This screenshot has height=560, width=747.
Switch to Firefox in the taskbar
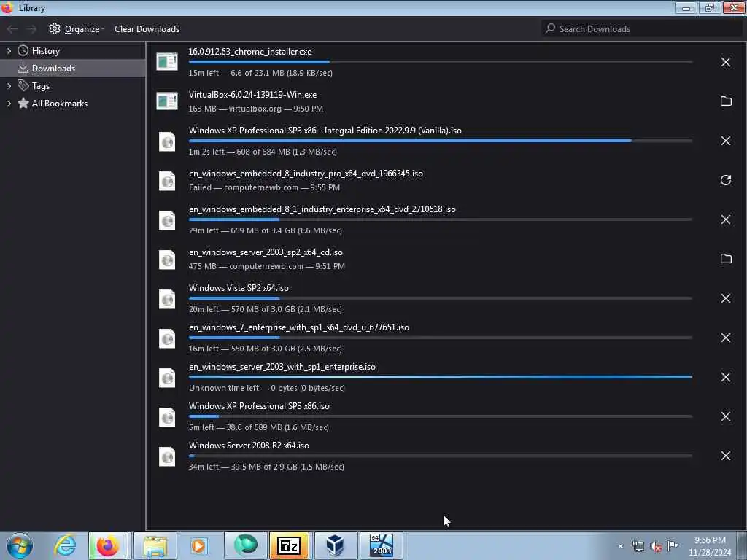[108, 545]
